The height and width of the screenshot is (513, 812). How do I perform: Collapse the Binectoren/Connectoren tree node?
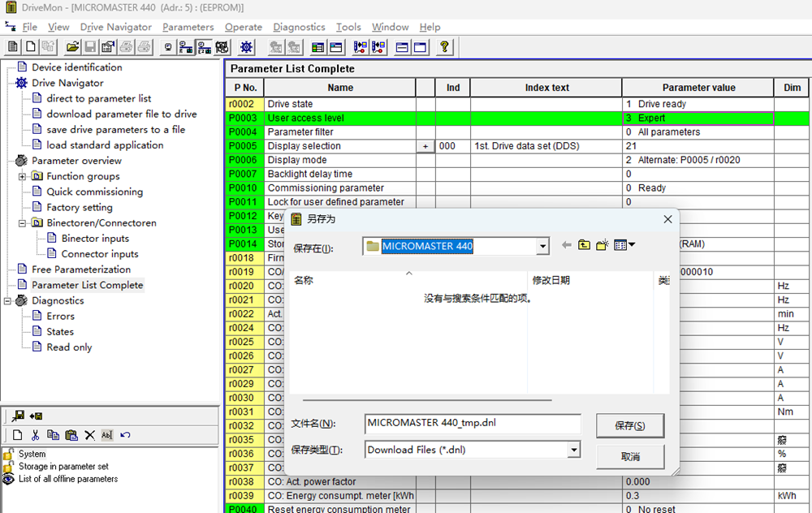point(22,223)
